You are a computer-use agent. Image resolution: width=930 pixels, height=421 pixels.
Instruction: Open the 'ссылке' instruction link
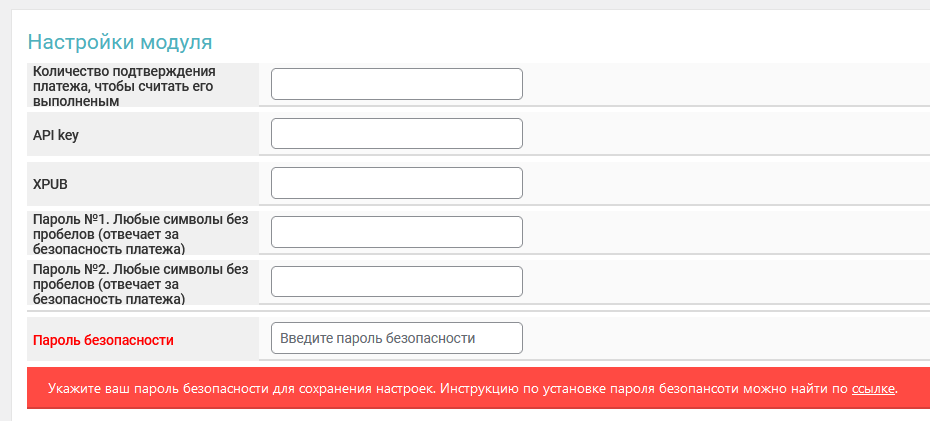pyautogui.click(x=873, y=388)
